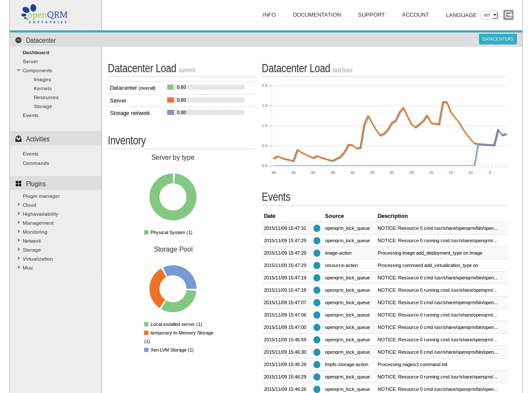Click the blue status icon beside tmpfs-storage-action
The image size is (532, 393).
tap(316, 364)
